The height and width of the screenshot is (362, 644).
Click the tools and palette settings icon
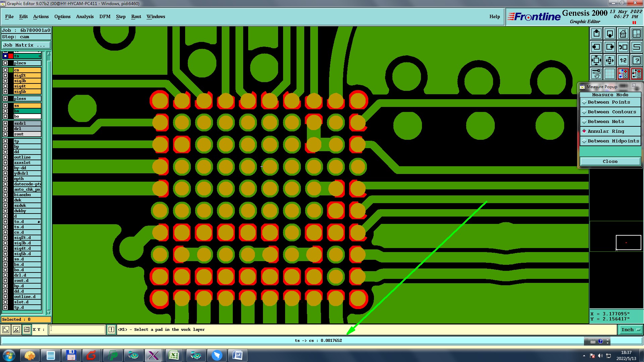click(596, 74)
